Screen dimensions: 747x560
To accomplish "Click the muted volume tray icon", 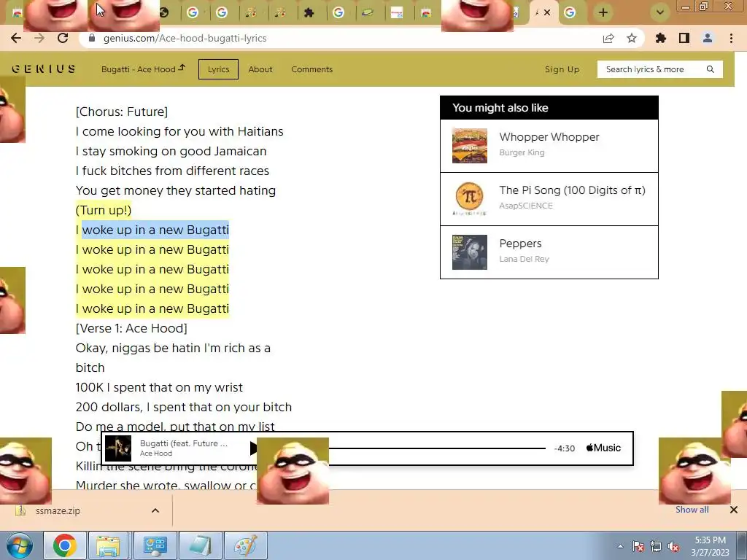I will click(x=673, y=547).
